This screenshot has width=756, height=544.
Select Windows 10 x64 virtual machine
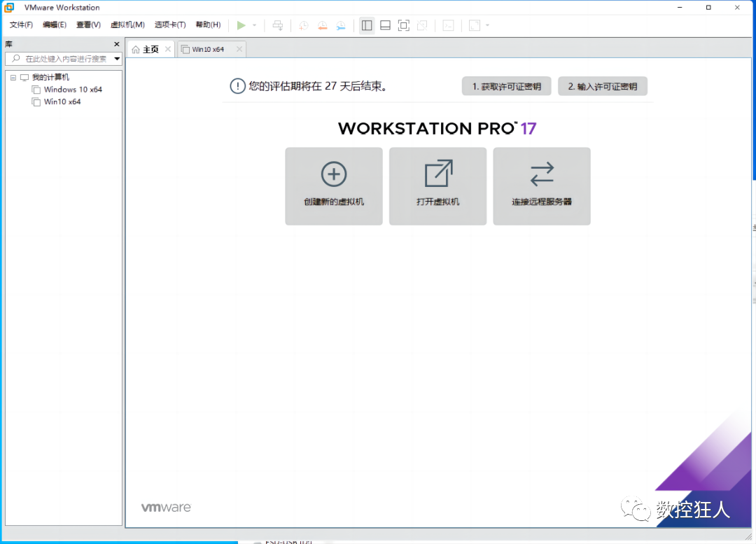(x=73, y=89)
